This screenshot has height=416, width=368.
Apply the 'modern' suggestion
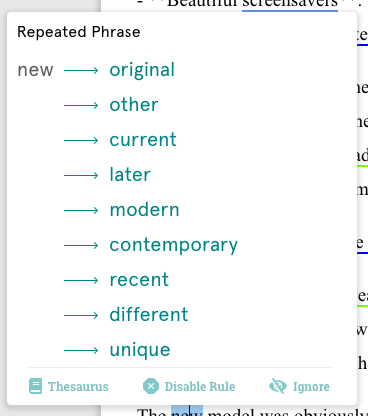[144, 210]
